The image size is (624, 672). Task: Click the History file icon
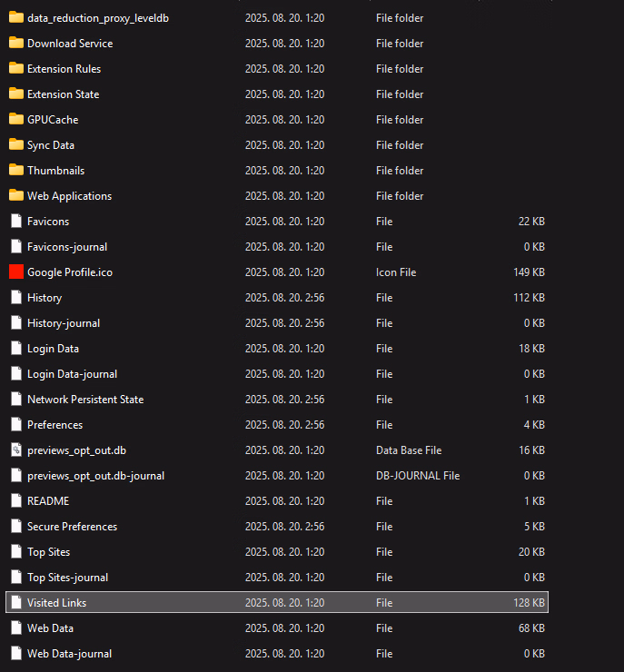tap(15, 297)
